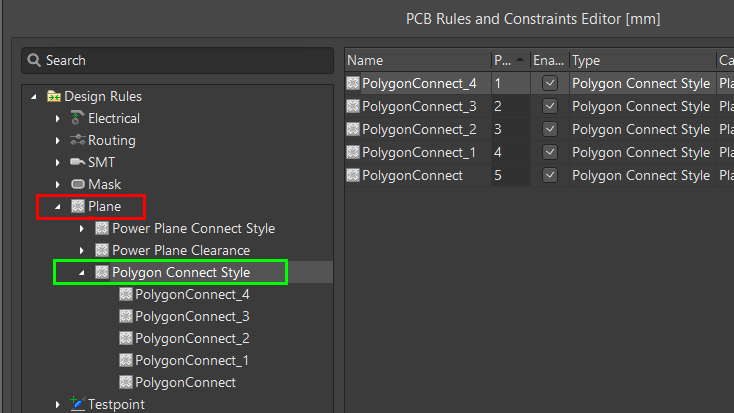Click the Type column header
The width and height of the screenshot is (734, 413).
click(640, 61)
